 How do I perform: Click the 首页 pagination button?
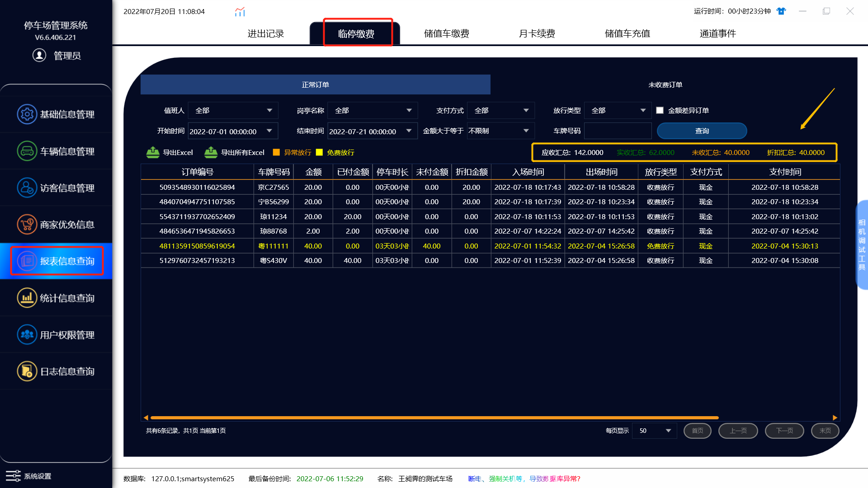(697, 431)
